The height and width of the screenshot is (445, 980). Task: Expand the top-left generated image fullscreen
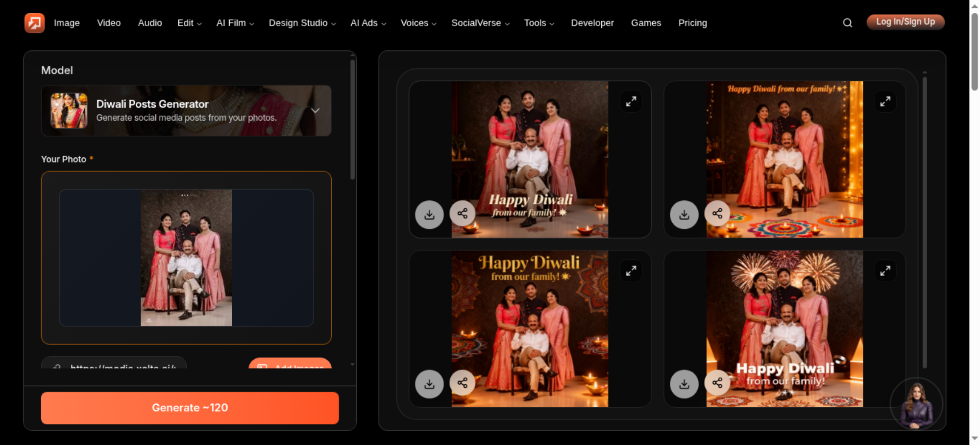(x=631, y=101)
